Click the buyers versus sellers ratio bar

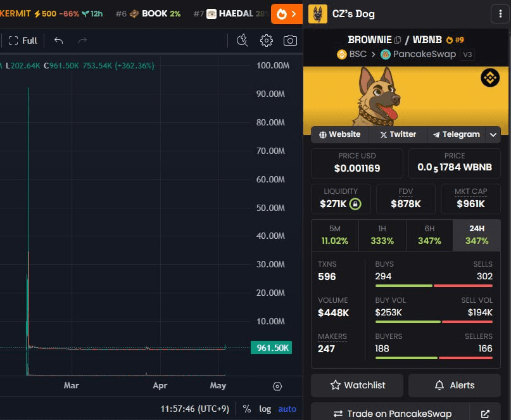tap(434, 358)
